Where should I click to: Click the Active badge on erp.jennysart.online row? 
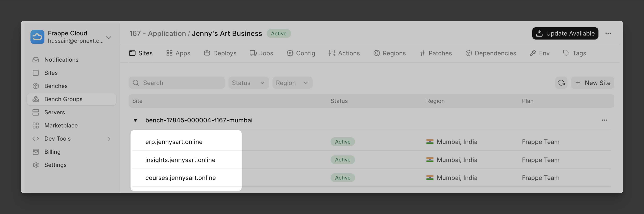(342, 142)
